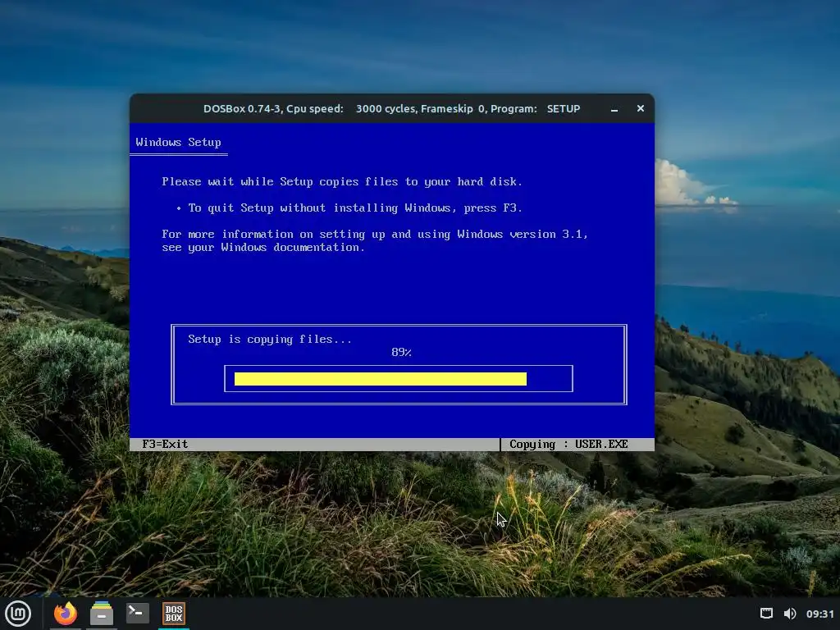840x630 pixels.
Task: Click the "see your Windows documentation" line
Action: (263, 248)
